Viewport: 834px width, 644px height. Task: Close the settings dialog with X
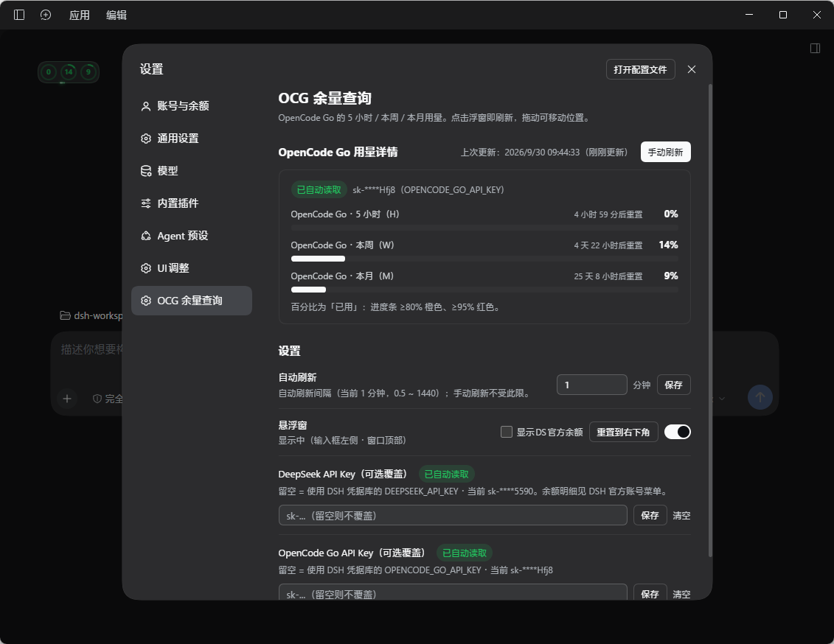692,69
